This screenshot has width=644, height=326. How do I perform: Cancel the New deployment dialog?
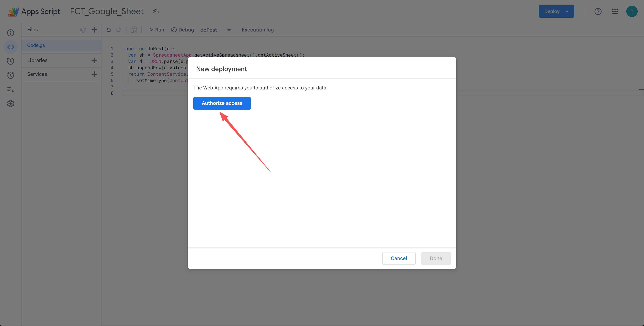[399, 258]
